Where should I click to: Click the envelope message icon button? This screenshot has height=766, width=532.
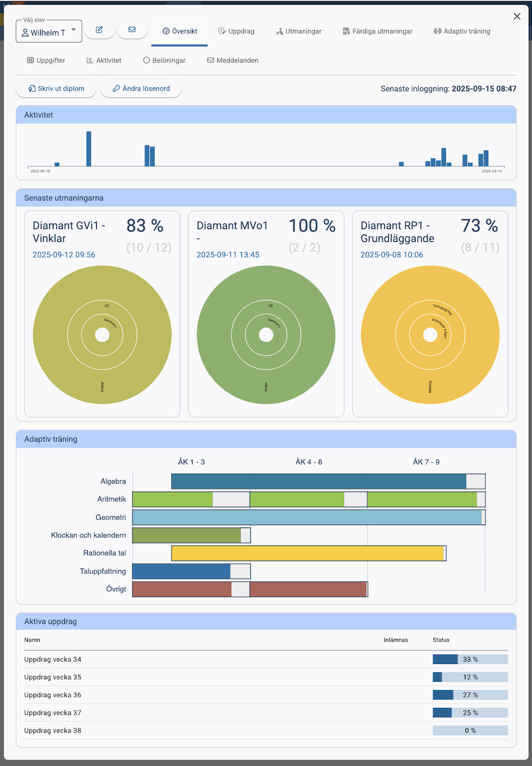pos(132,30)
